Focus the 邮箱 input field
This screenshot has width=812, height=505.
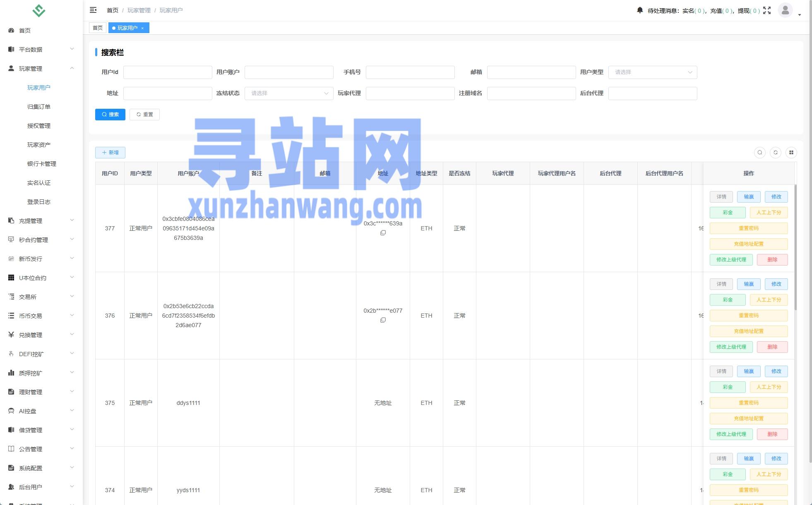point(531,72)
